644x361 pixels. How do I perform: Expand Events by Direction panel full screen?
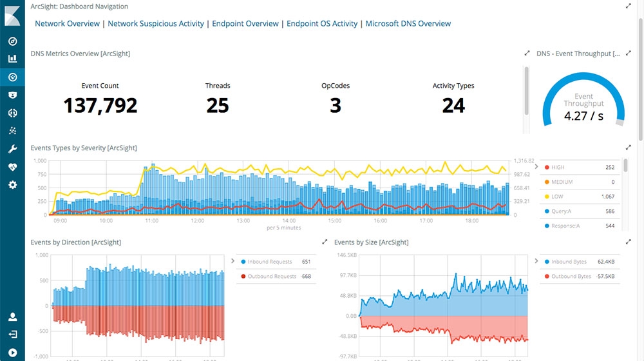tap(325, 242)
